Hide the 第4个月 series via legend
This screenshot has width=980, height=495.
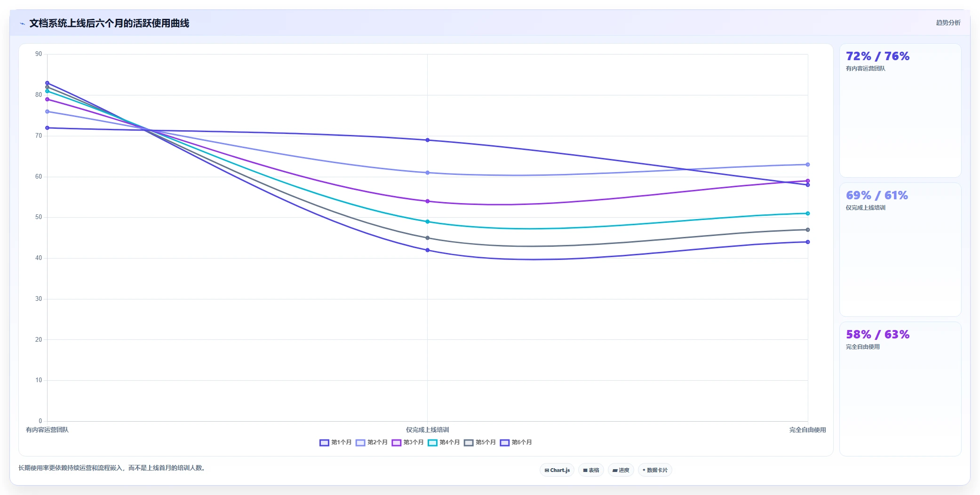444,442
